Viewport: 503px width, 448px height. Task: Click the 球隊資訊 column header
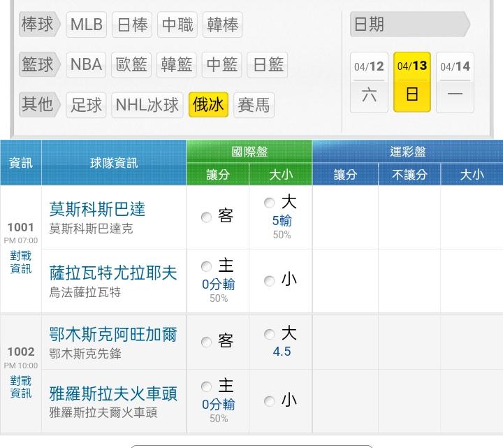[x=114, y=163]
